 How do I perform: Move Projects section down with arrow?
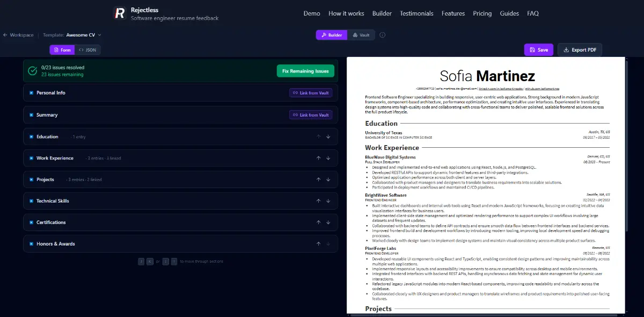[x=328, y=179]
